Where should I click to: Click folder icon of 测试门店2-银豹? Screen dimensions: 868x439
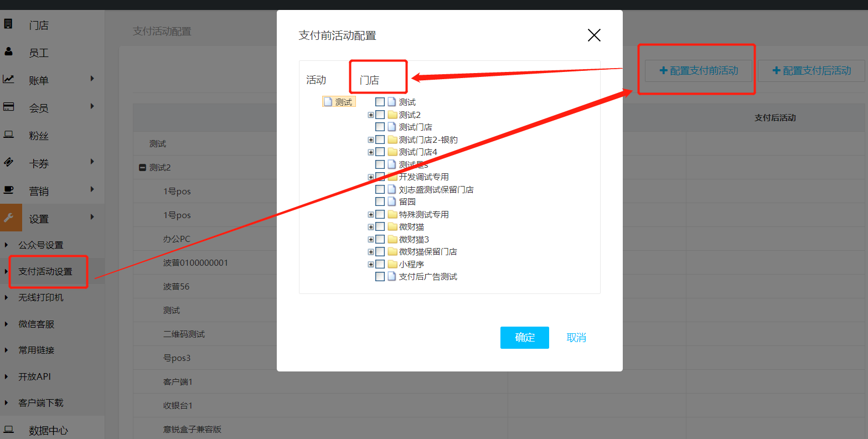pos(392,140)
